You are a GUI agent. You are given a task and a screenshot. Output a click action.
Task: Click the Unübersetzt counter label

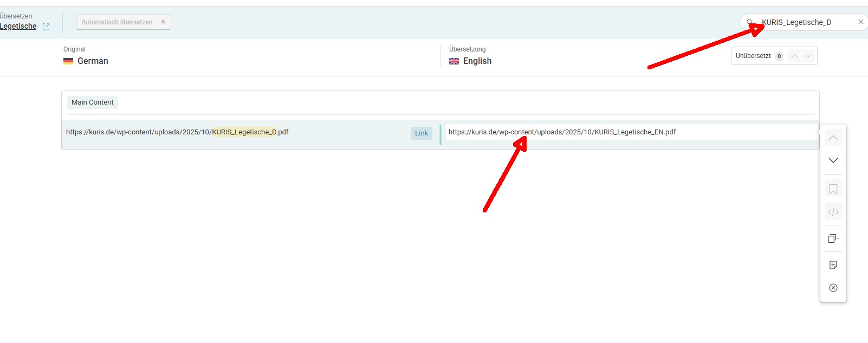tap(753, 56)
